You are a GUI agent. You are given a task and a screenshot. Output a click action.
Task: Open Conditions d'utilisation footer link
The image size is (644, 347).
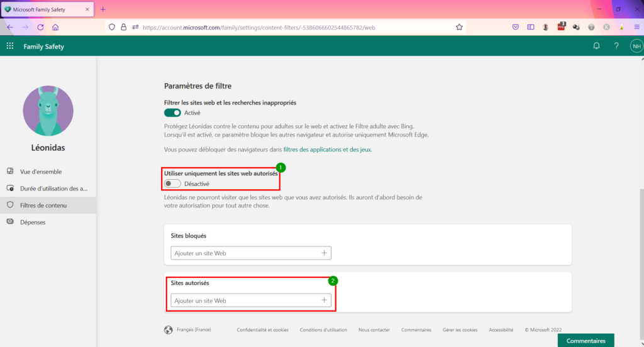pyautogui.click(x=323, y=330)
